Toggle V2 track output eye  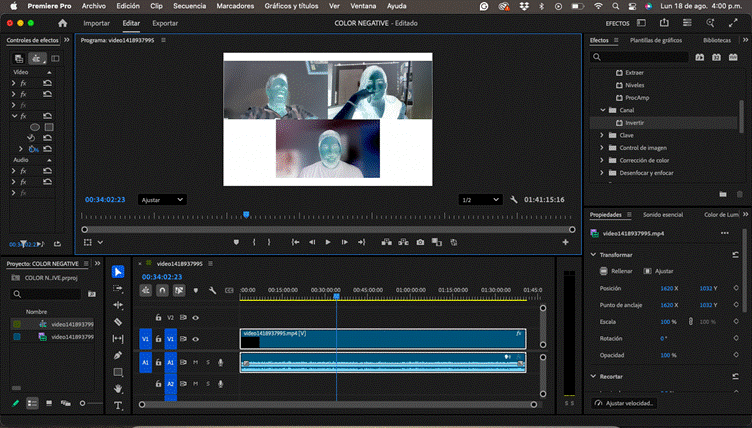pyautogui.click(x=196, y=318)
